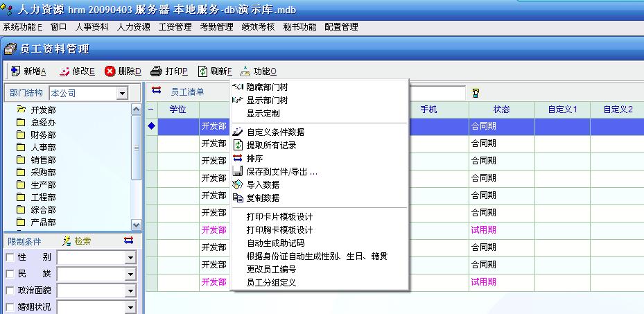Viewport: 644px width, 314px height.
Task: Open the 考勤管理 menu
Action: tap(216, 27)
